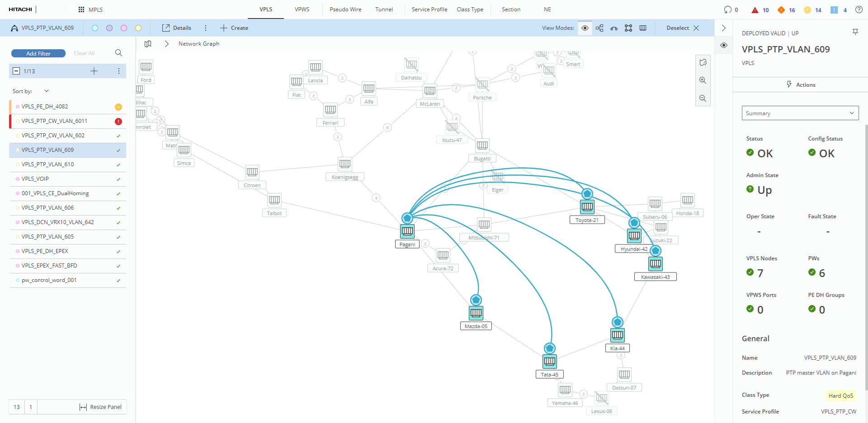Click the zoom out magnifier on graph

[x=703, y=99]
